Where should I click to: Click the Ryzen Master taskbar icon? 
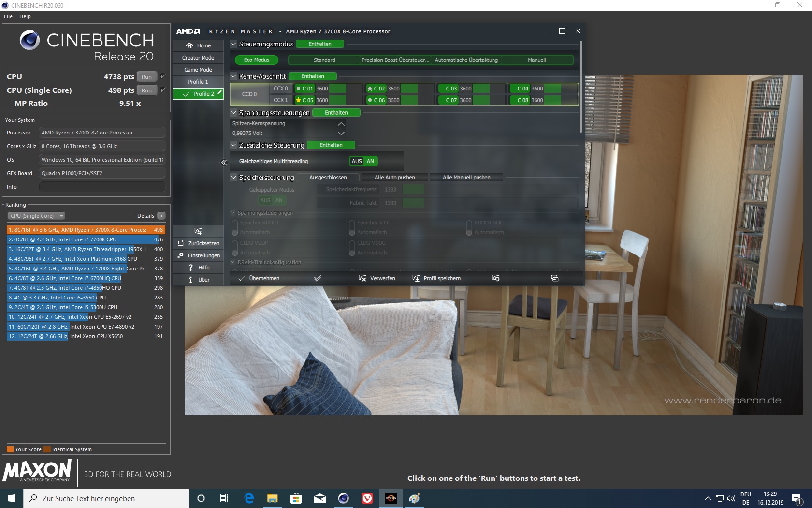[391, 498]
